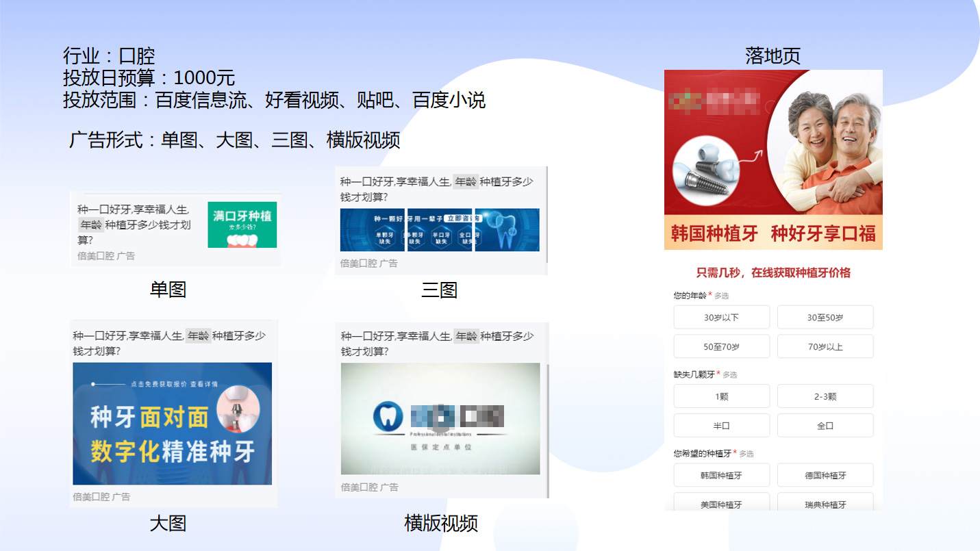Click the 您的年龄 question label
Image resolution: width=980 pixels, height=551 pixels.
tap(690, 296)
